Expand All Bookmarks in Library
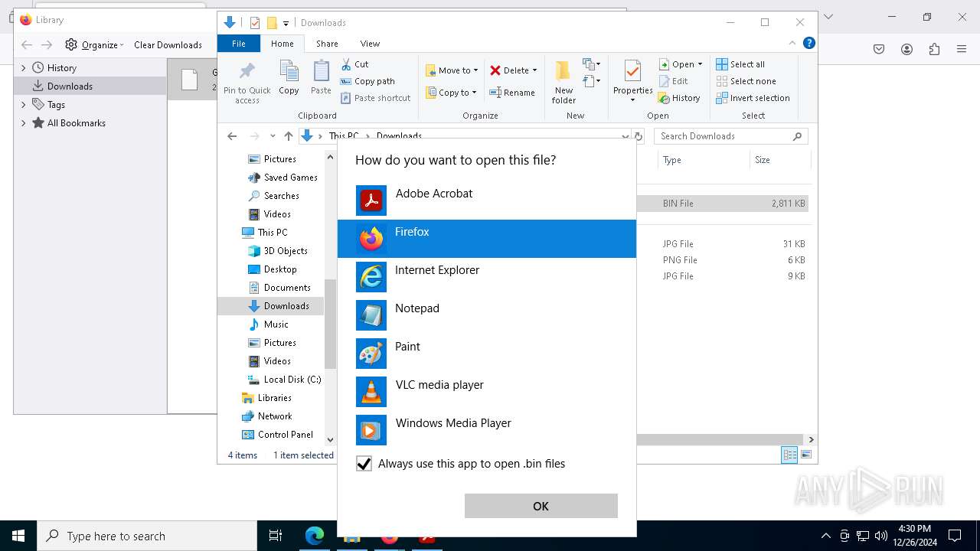This screenshot has height=551, width=980. 23,123
